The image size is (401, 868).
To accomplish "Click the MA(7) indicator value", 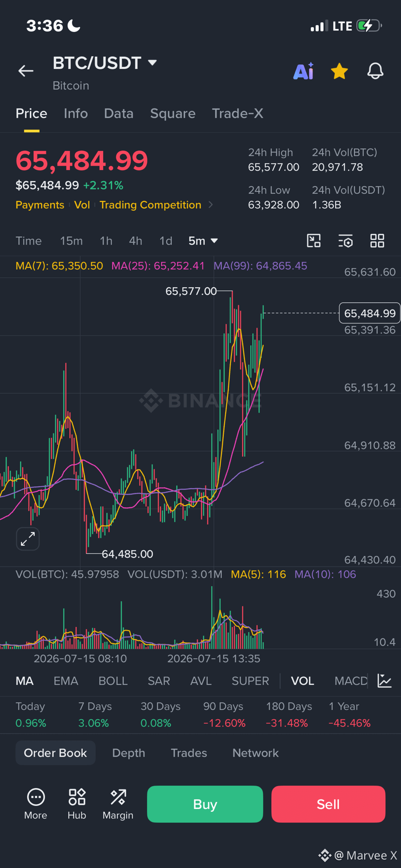I will coord(59,266).
